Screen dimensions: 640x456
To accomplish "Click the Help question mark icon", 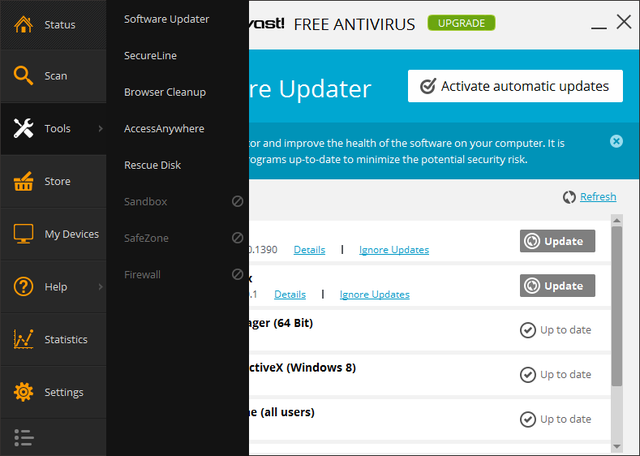I will pos(23,287).
